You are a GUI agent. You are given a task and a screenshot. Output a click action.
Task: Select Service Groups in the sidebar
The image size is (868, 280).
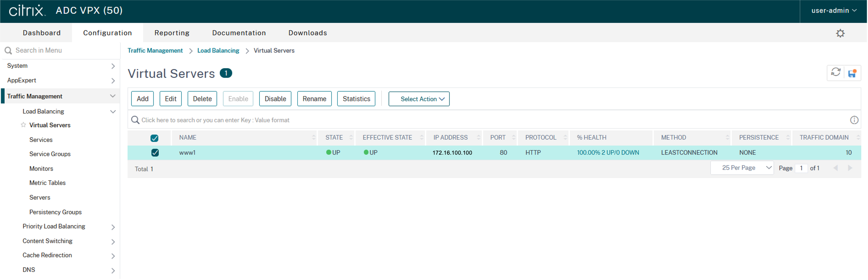tap(50, 154)
